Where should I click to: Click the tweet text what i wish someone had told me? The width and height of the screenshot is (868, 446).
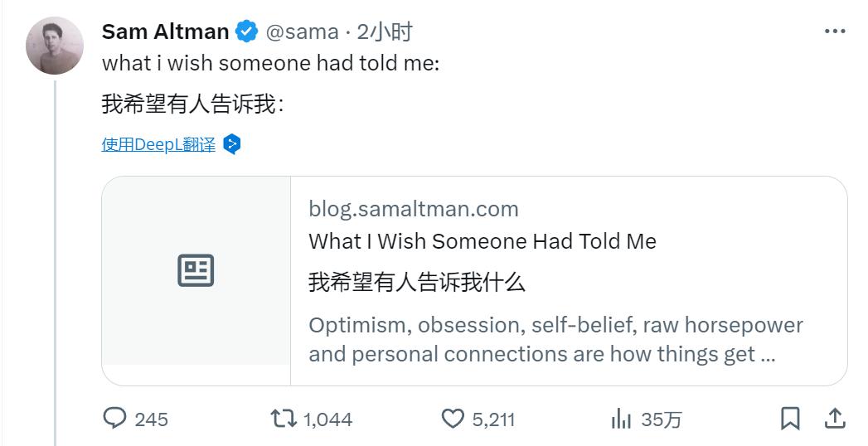point(270,63)
